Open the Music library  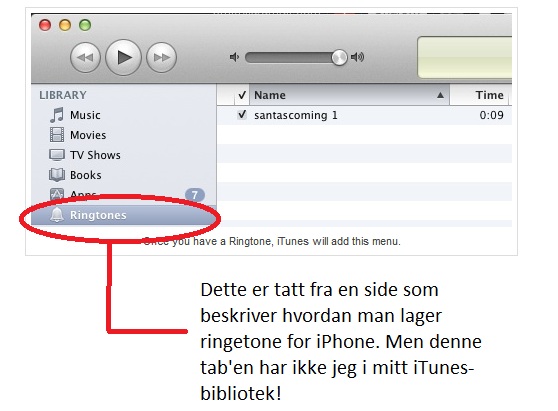[x=124, y=115]
